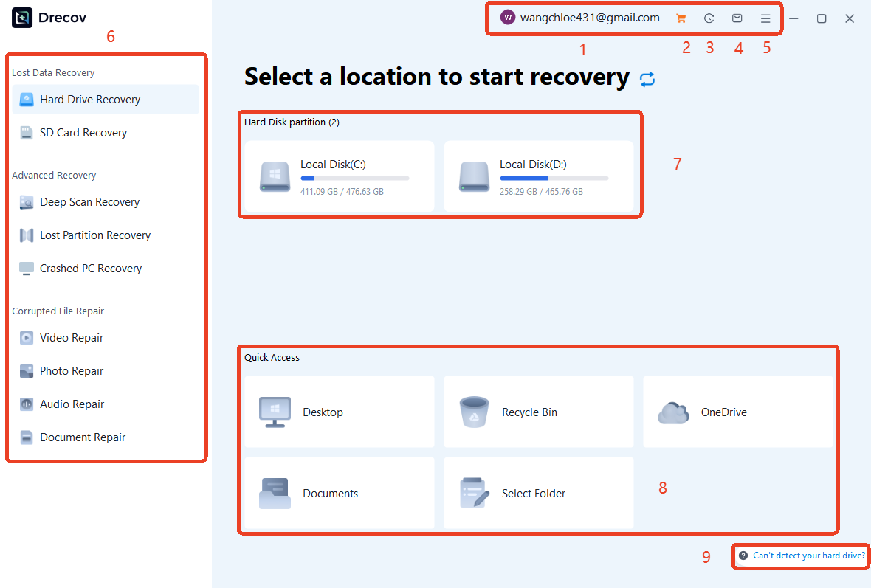Viewport: 871px width, 588px height.
Task: Select Local Disk (C:) partition
Action: [x=339, y=177]
